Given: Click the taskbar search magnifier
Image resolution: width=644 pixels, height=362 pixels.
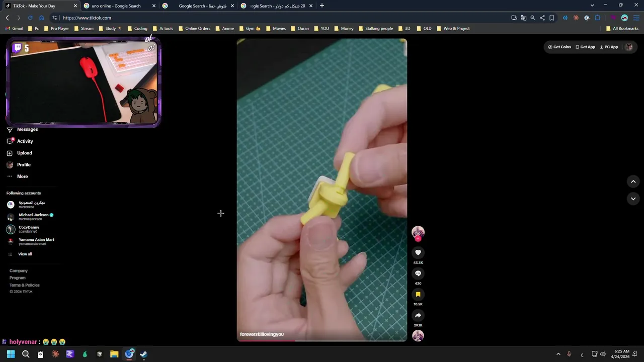Looking at the screenshot, I should tap(26, 354).
